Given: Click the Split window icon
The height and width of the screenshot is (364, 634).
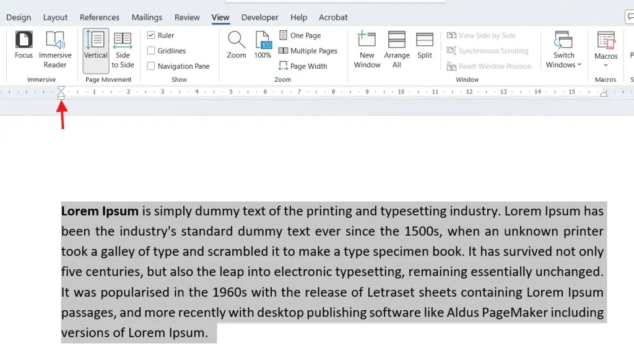Looking at the screenshot, I should pos(425,45).
